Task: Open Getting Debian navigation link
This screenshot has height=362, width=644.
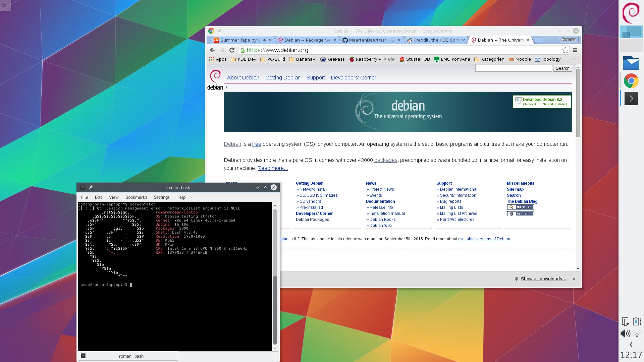Action: (x=283, y=77)
